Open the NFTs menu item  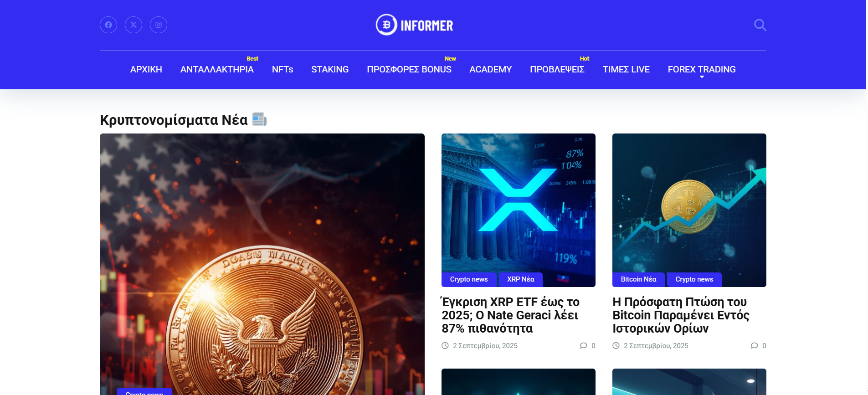(x=282, y=69)
